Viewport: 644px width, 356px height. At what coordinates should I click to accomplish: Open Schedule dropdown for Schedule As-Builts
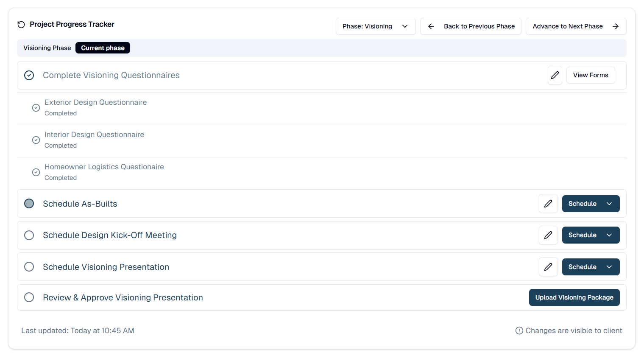(591, 204)
